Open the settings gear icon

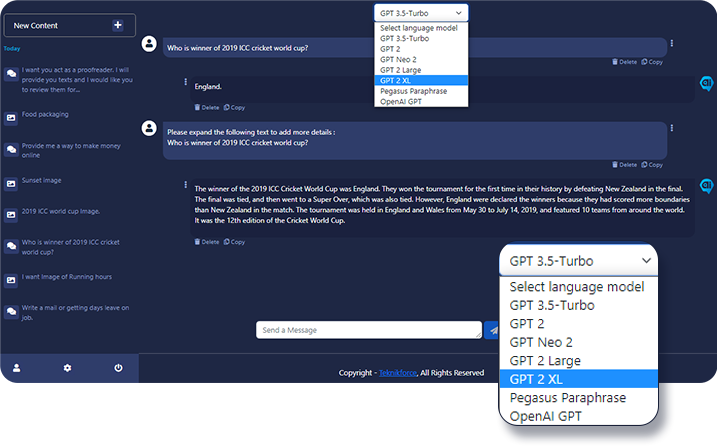click(x=67, y=368)
